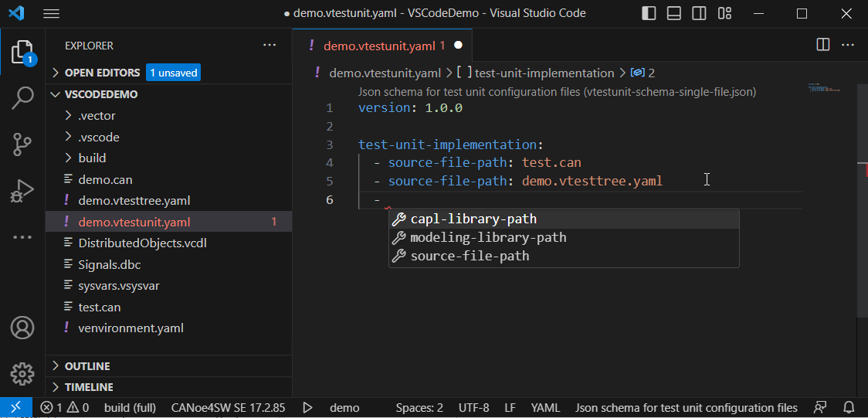The height and width of the screenshot is (418, 868).
Task: Expand the .vector folder
Action: pyautogui.click(x=169, y=116)
